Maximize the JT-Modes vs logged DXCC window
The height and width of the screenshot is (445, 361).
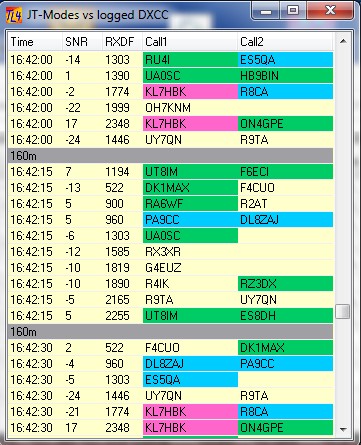point(293,11)
